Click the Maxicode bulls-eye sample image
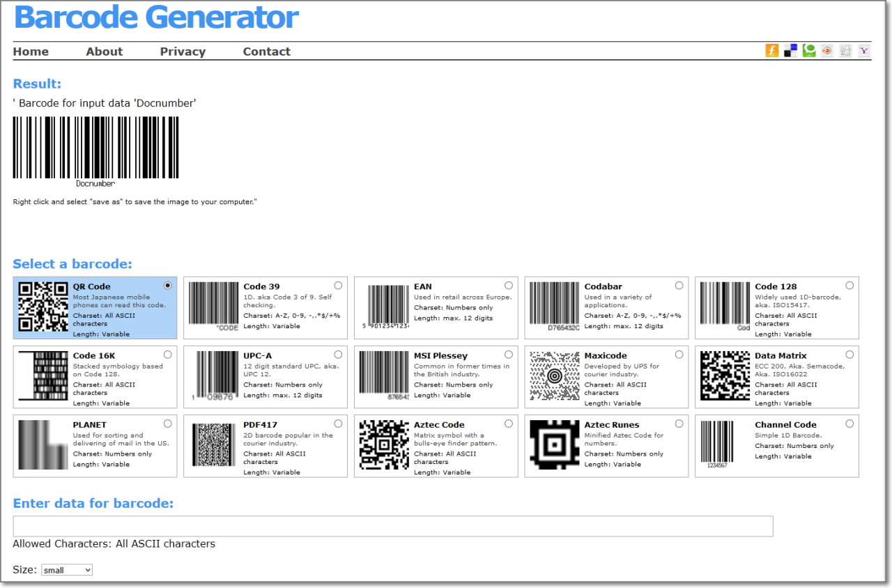The height and width of the screenshot is (588, 892). 554,376
